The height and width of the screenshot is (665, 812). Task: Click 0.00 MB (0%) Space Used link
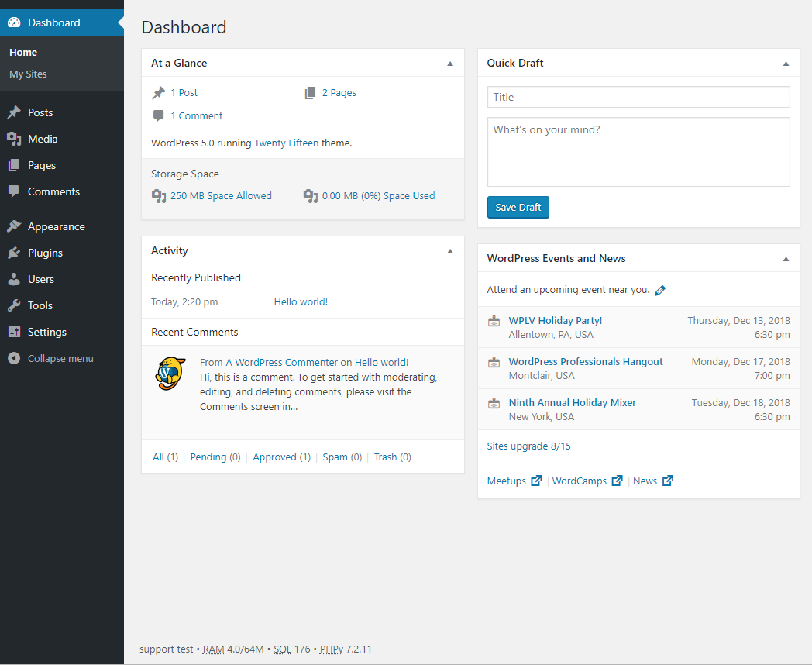[379, 196]
